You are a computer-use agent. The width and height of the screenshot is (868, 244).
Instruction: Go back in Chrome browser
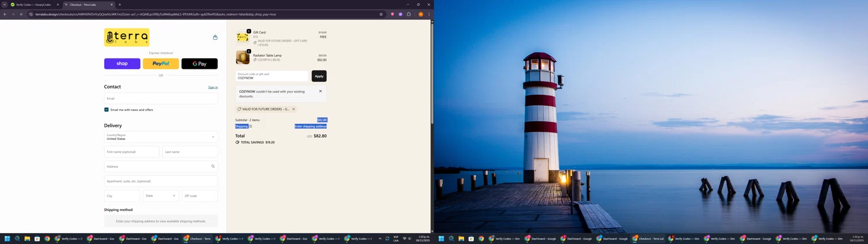click(5, 14)
